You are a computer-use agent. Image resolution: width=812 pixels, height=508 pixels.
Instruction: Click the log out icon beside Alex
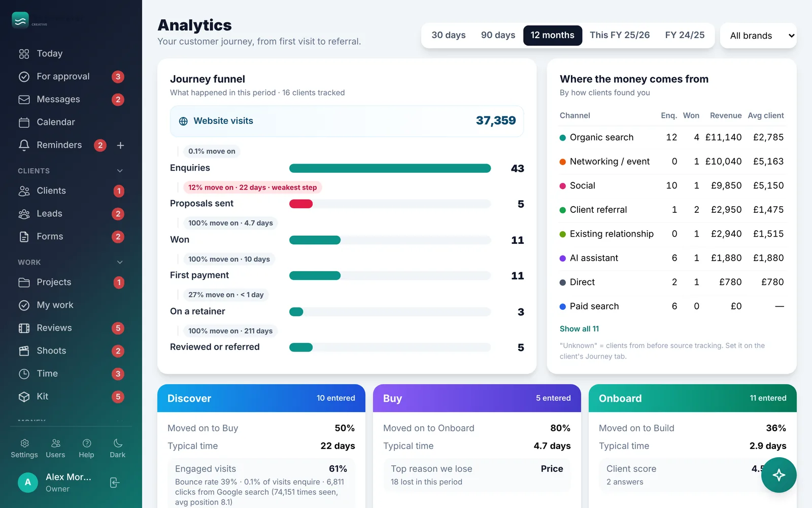[115, 483]
